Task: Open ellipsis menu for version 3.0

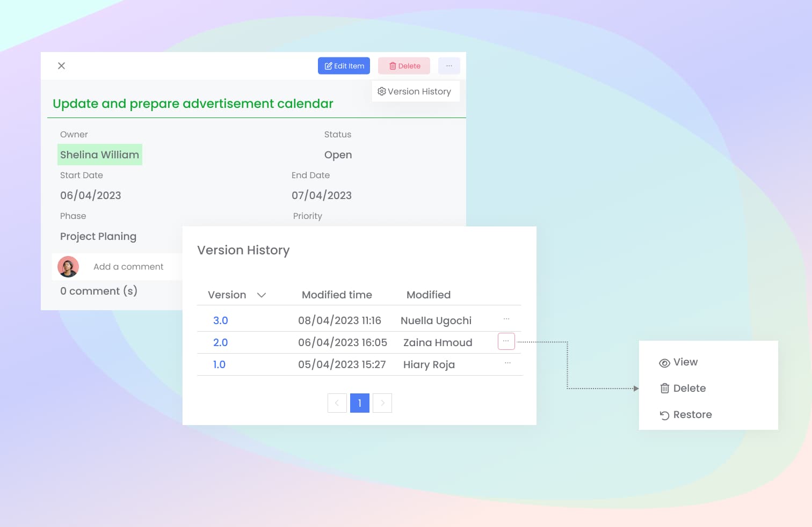Action: point(506,319)
